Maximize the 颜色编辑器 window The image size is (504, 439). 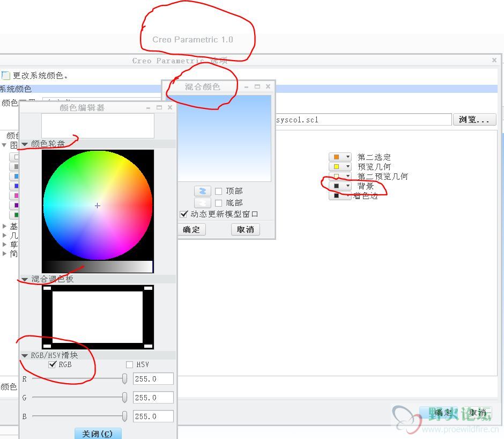coord(159,107)
